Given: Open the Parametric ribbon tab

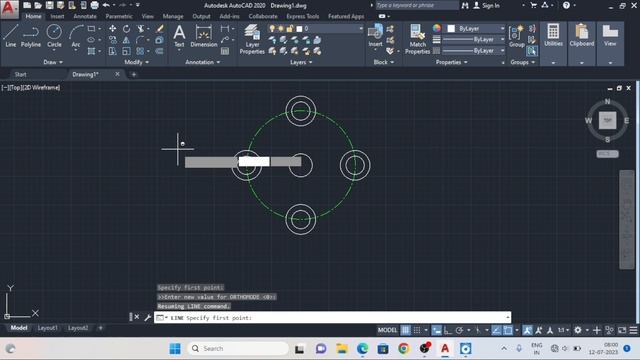Looking at the screenshot, I should tap(119, 16).
